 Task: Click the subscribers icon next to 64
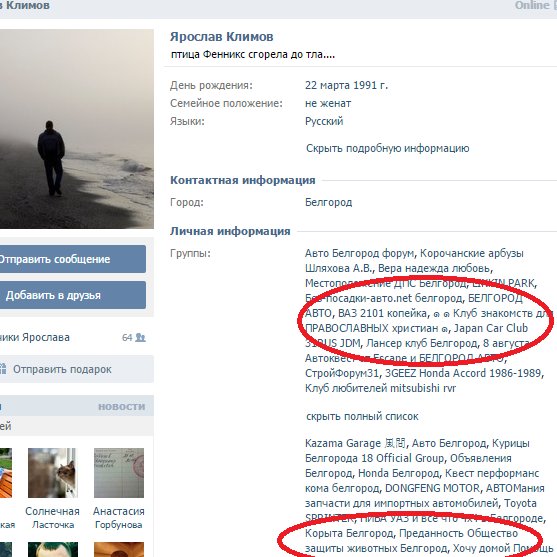coord(141,337)
